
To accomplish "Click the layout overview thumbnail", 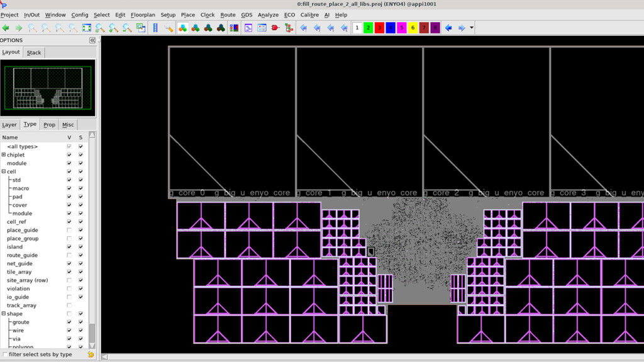I will tap(48, 87).
